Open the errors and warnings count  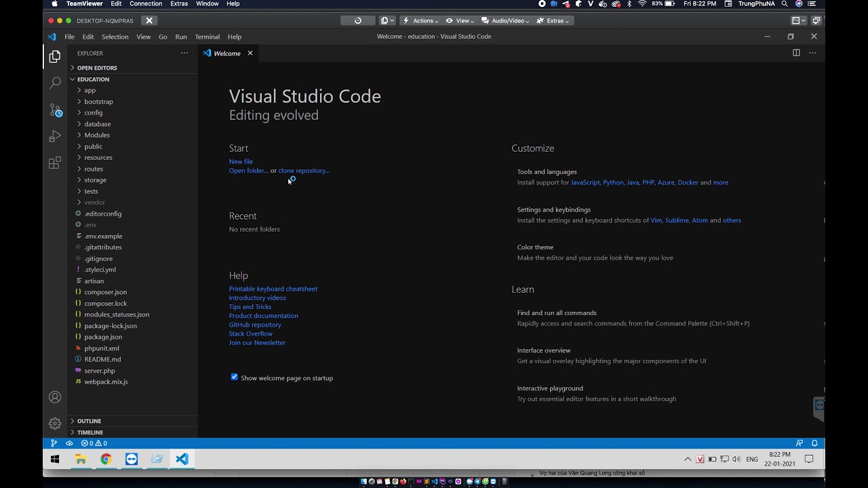[94, 443]
